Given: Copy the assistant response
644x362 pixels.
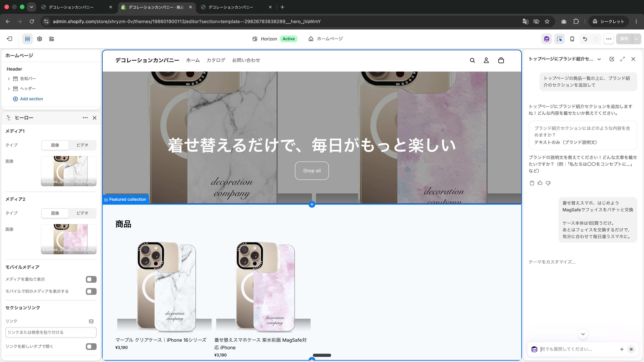Looking at the screenshot, I should (x=532, y=183).
